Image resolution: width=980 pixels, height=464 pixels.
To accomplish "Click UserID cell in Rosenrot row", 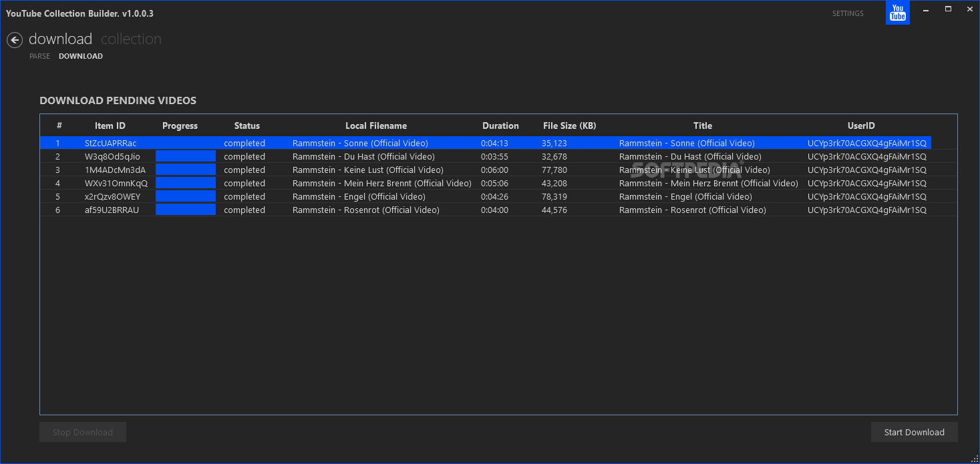I will tap(867, 210).
